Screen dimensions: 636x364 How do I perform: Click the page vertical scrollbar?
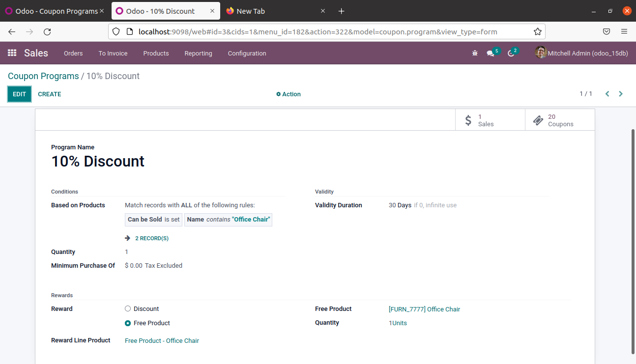point(633,241)
